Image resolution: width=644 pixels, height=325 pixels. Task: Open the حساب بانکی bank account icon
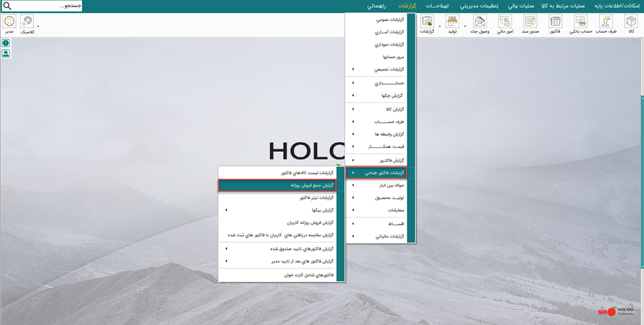[580, 24]
